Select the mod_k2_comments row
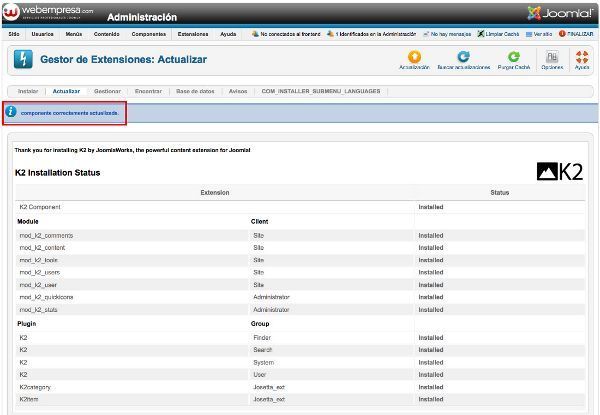The width and height of the screenshot is (600, 415). 300,236
